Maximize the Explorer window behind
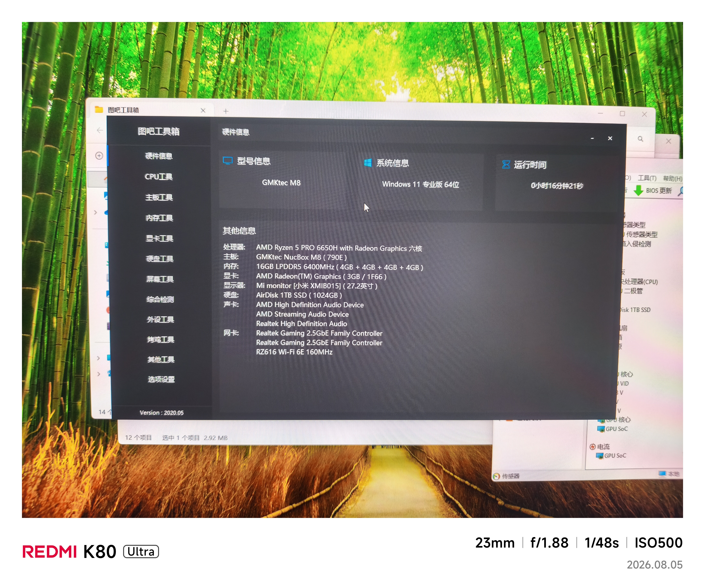 tap(622, 113)
